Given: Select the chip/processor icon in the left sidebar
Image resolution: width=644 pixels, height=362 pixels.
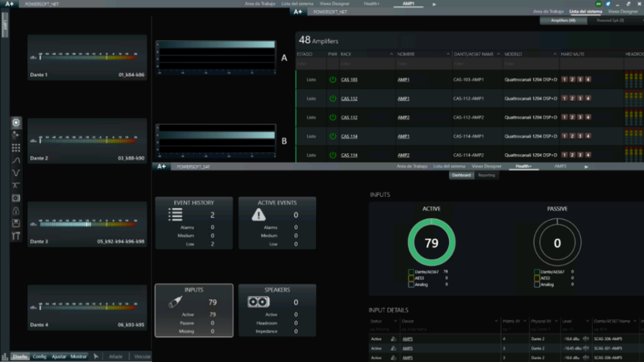Looking at the screenshot, I should click(x=16, y=123).
